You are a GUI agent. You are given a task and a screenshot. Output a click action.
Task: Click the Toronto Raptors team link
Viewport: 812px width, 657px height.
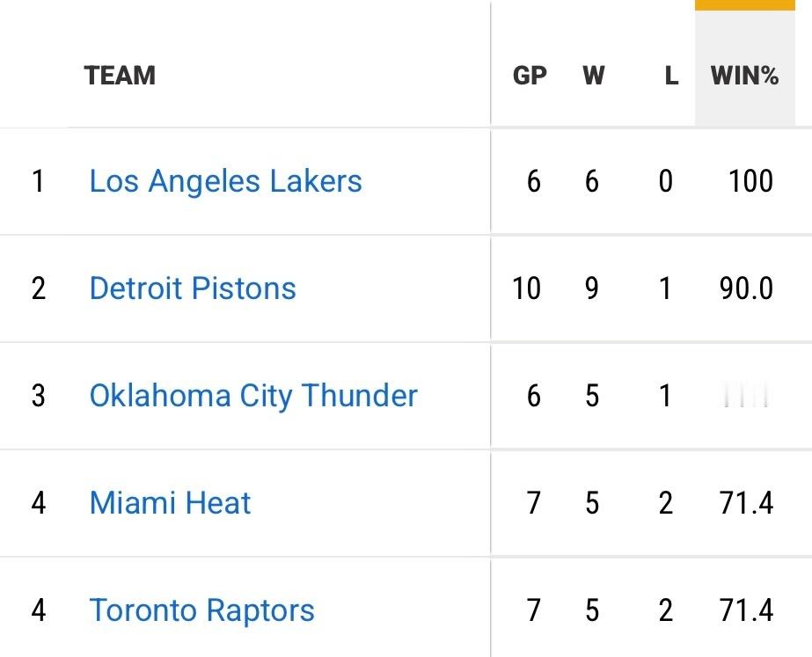201,610
